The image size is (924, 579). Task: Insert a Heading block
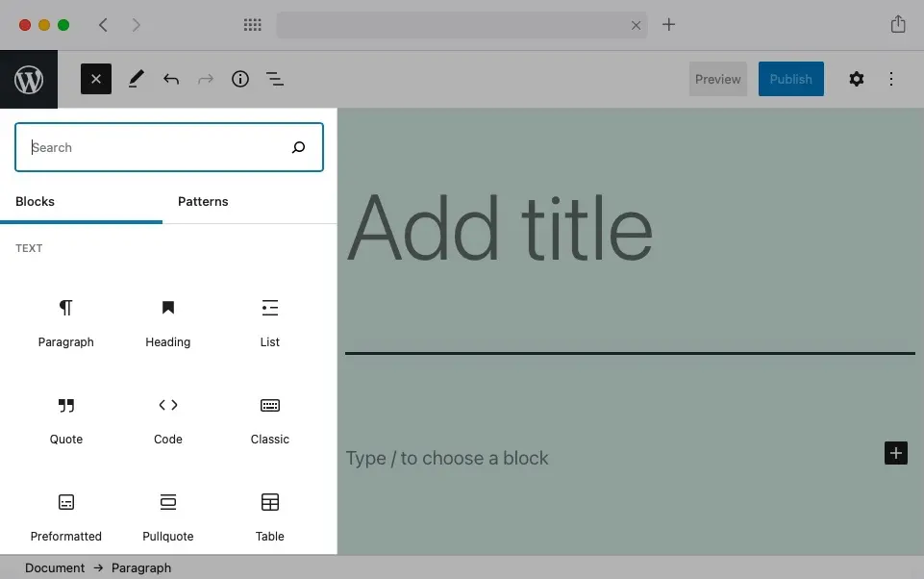tap(167, 322)
